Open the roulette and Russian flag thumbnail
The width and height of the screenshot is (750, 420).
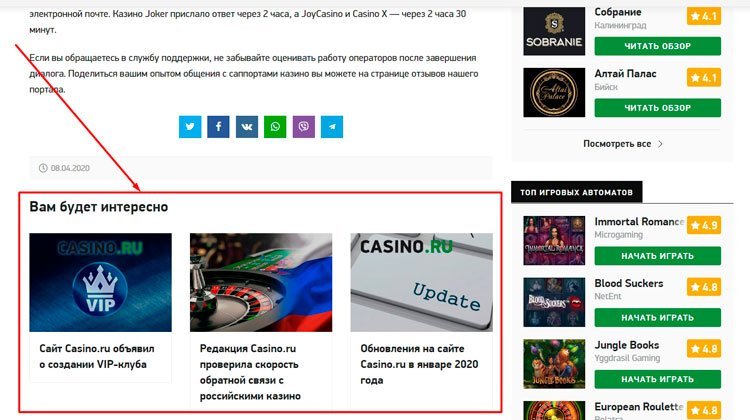[x=261, y=282]
